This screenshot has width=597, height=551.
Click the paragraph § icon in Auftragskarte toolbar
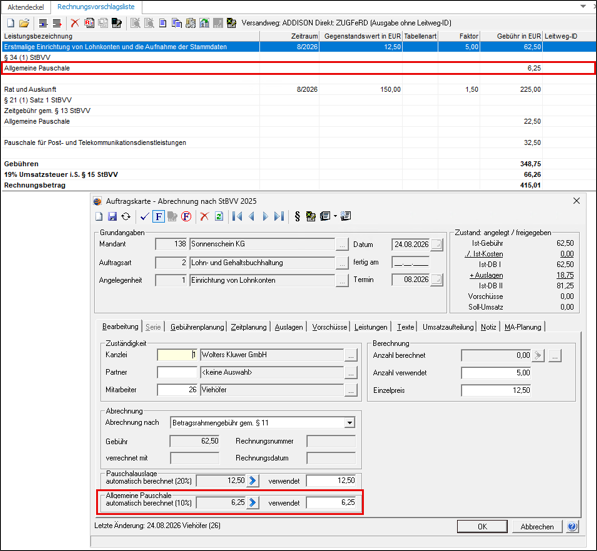pyautogui.click(x=297, y=217)
